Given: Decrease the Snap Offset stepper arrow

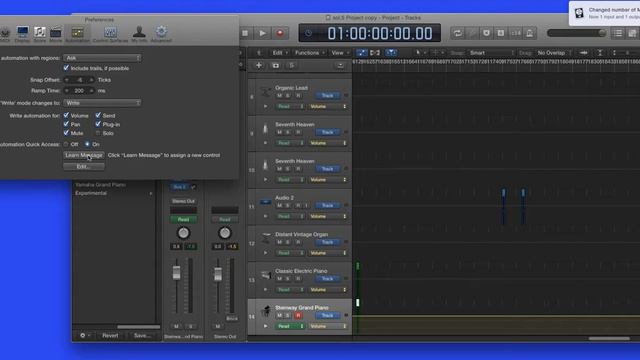Looking at the screenshot, I should (67, 80).
